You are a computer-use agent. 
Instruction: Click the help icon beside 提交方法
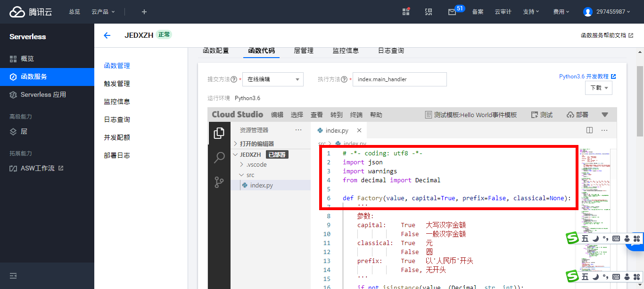234,79
